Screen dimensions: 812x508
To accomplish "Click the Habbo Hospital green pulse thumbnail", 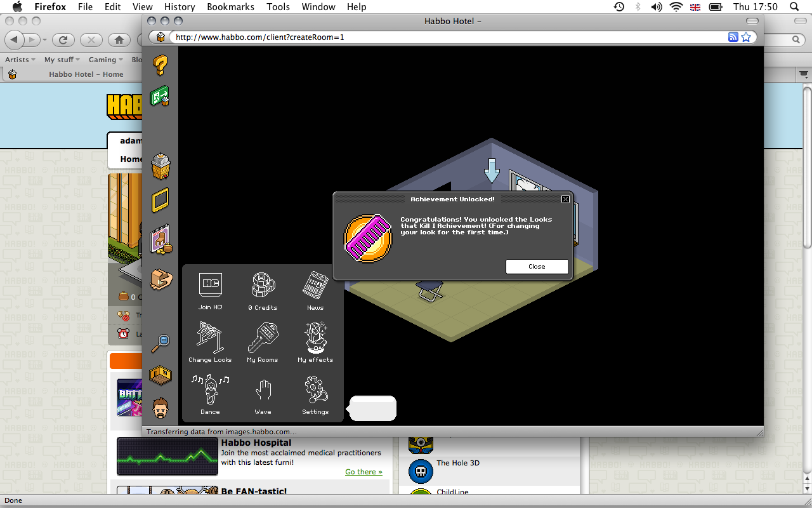I will pyautogui.click(x=167, y=457).
